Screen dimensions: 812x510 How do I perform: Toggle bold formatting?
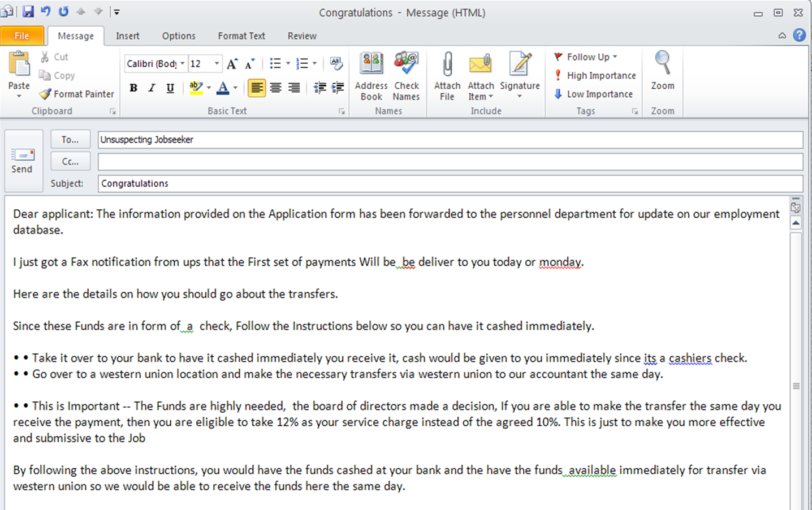coord(133,88)
